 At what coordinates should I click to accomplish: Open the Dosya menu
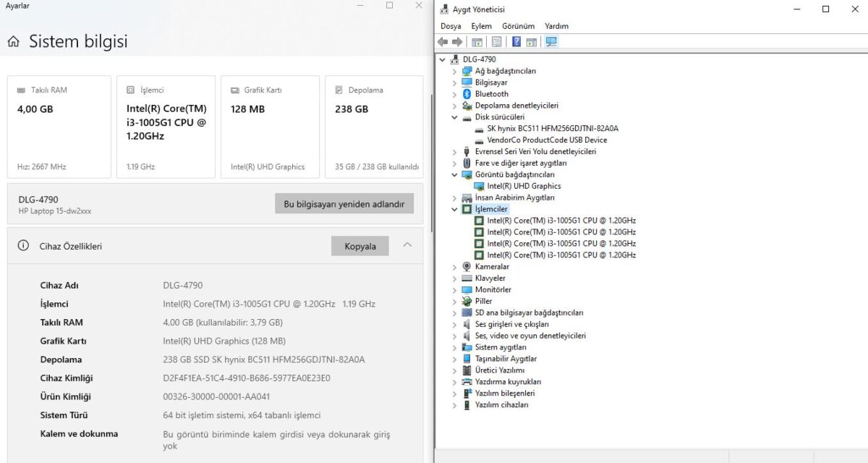(451, 26)
